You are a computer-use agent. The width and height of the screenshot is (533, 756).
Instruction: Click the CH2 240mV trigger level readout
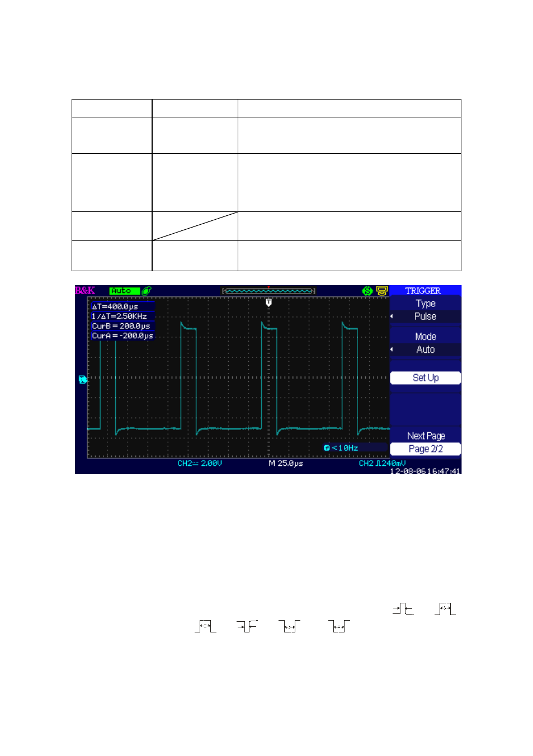coord(382,464)
